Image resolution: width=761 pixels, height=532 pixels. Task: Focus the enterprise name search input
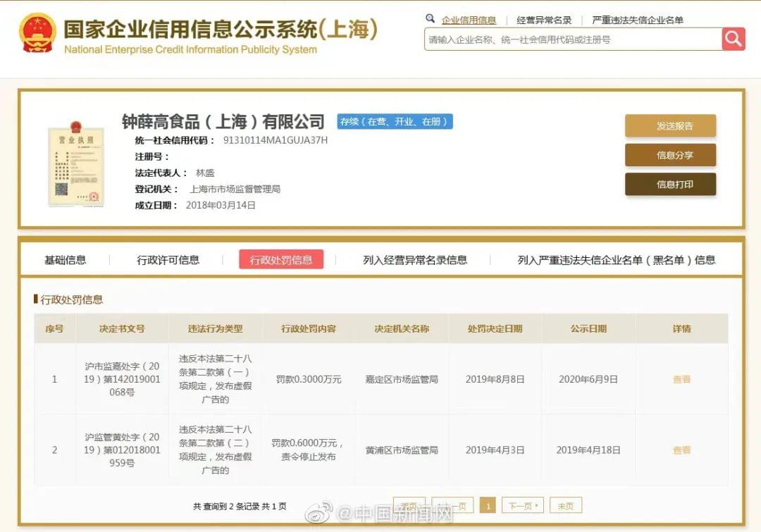pyautogui.click(x=573, y=39)
